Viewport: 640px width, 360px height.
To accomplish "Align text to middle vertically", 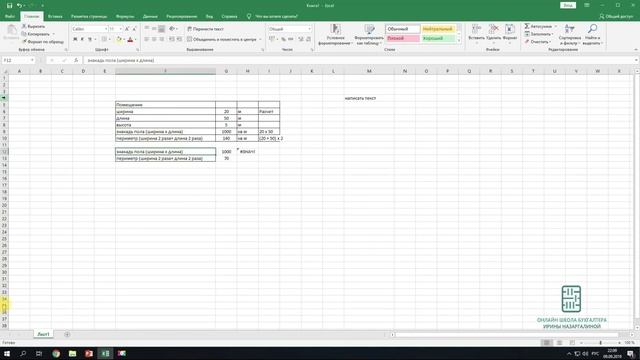I will pyautogui.click(x=154, y=29).
